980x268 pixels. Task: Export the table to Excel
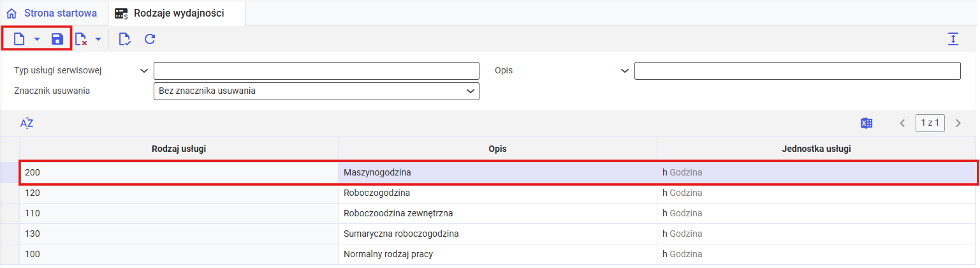pyautogui.click(x=867, y=123)
